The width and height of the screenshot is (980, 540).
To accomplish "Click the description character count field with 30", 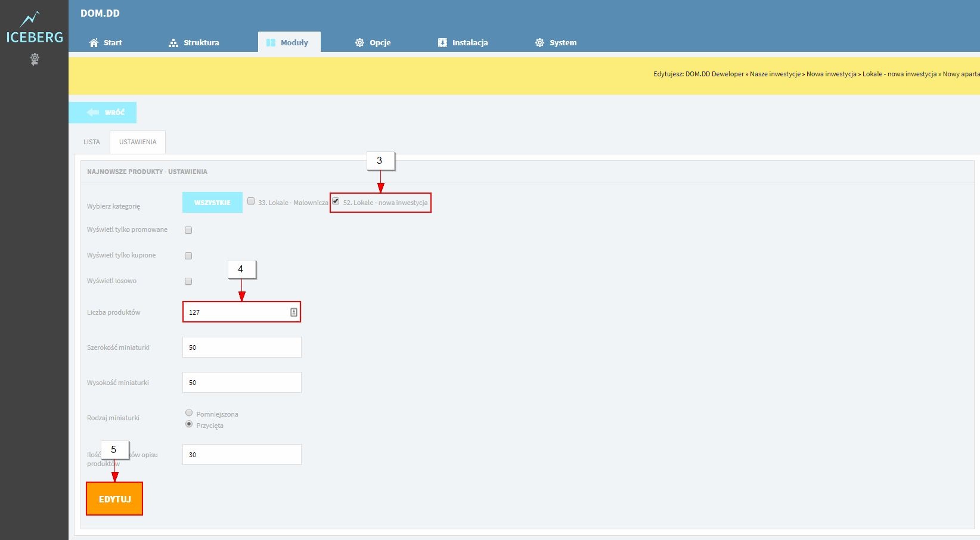I will (x=241, y=455).
